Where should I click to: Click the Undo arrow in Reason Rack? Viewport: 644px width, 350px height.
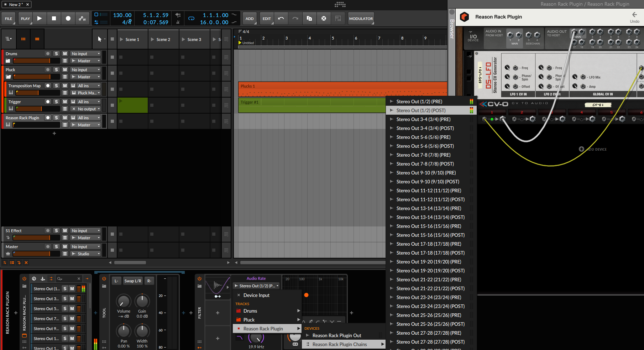click(x=634, y=15)
